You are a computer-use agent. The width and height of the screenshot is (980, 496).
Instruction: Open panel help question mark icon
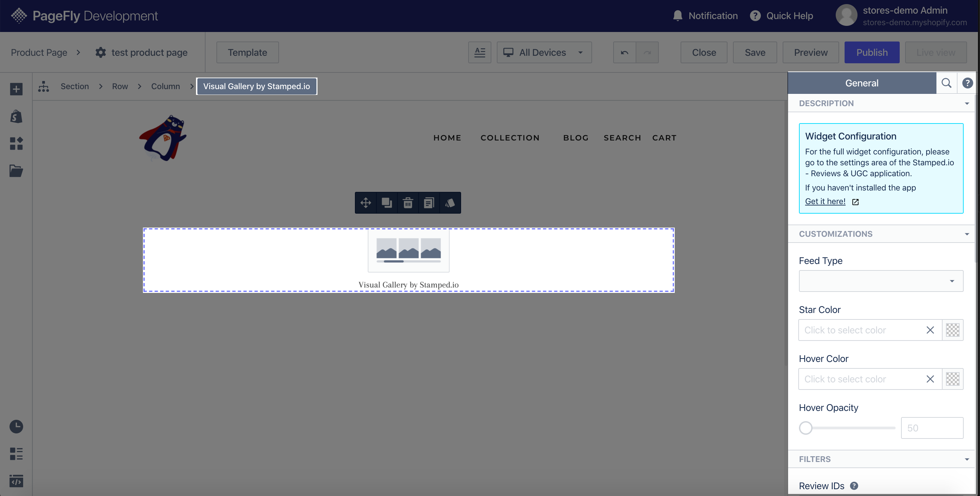(x=967, y=83)
